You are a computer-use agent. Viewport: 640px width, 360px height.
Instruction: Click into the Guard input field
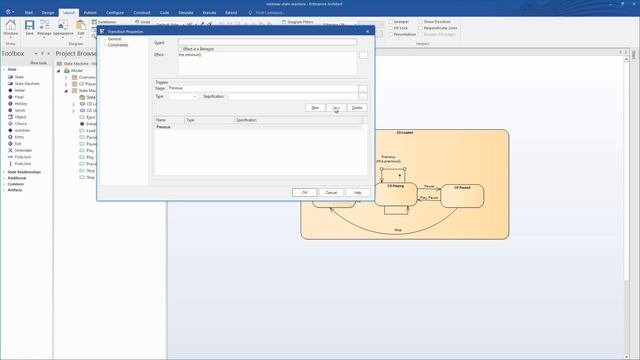pyautogui.click(x=267, y=42)
